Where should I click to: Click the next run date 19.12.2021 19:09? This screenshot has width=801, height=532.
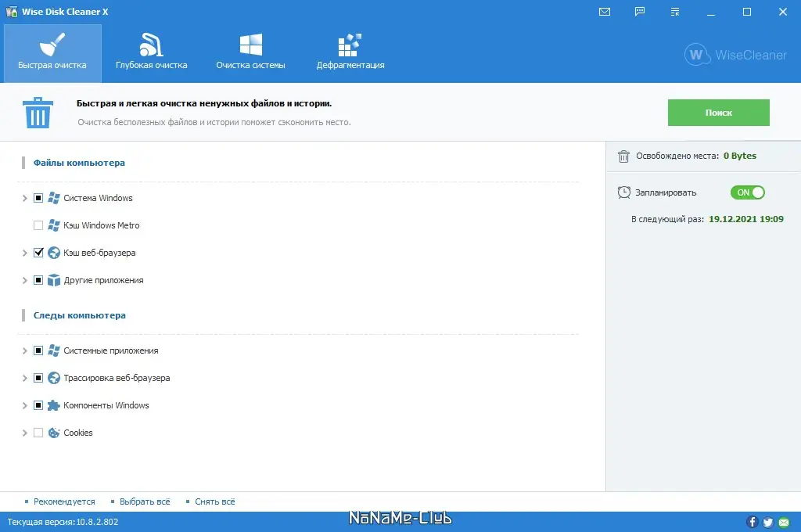(745, 219)
